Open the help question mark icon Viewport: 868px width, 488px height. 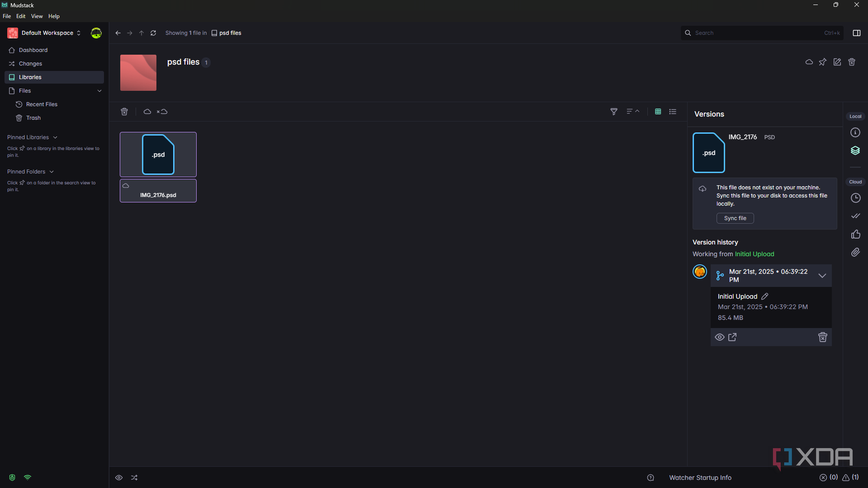pyautogui.click(x=651, y=478)
